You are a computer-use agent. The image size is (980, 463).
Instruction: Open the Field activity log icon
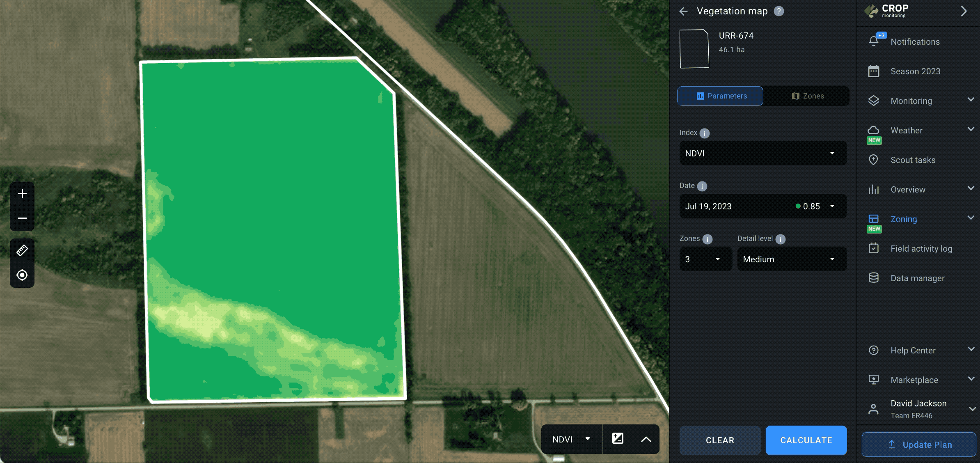click(873, 248)
